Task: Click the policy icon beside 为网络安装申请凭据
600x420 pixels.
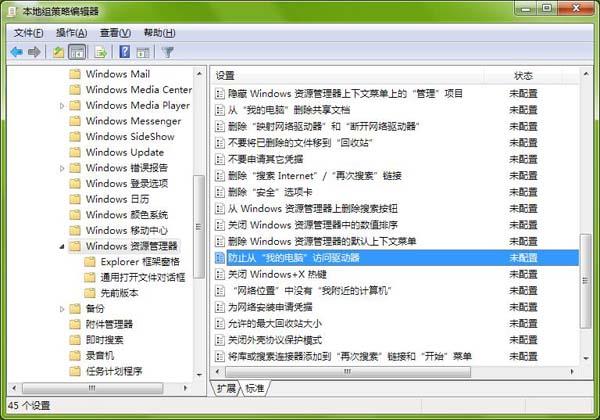Action: click(220, 307)
